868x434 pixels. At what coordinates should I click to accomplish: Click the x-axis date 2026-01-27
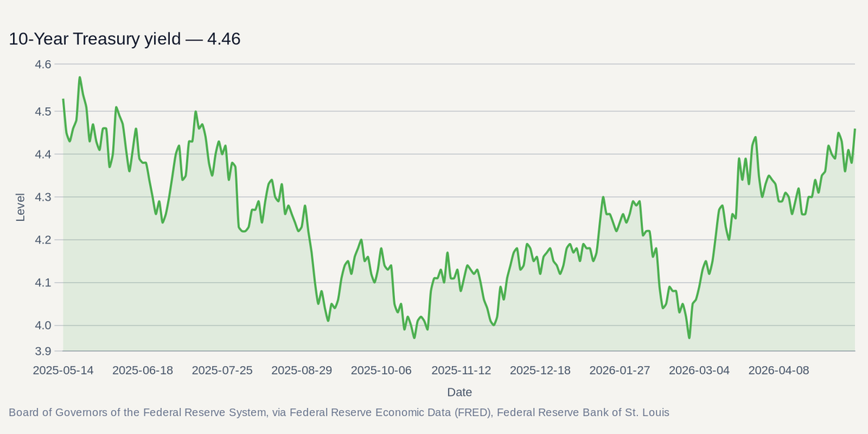(620, 370)
